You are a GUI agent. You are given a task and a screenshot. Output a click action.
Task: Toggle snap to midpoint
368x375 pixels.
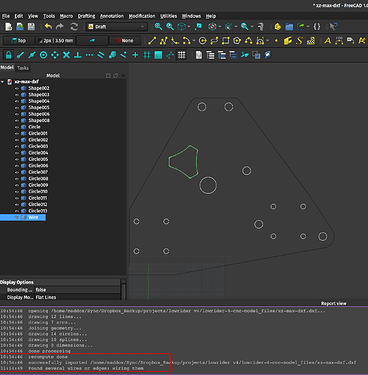pyautogui.click(x=32, y=55)
